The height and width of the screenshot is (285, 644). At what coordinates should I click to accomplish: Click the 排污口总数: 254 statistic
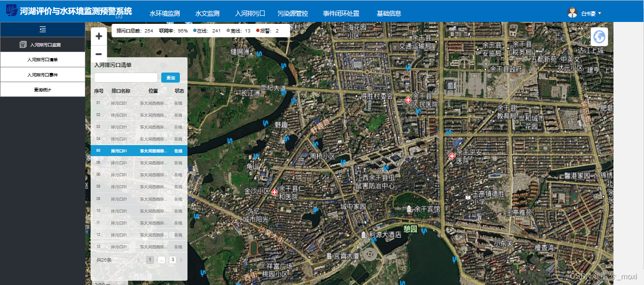coord(135,31)
